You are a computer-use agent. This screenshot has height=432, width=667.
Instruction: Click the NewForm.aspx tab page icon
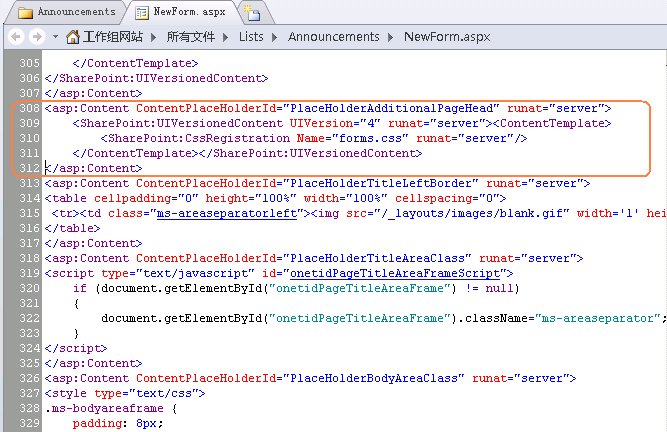(x=142, y=13)
